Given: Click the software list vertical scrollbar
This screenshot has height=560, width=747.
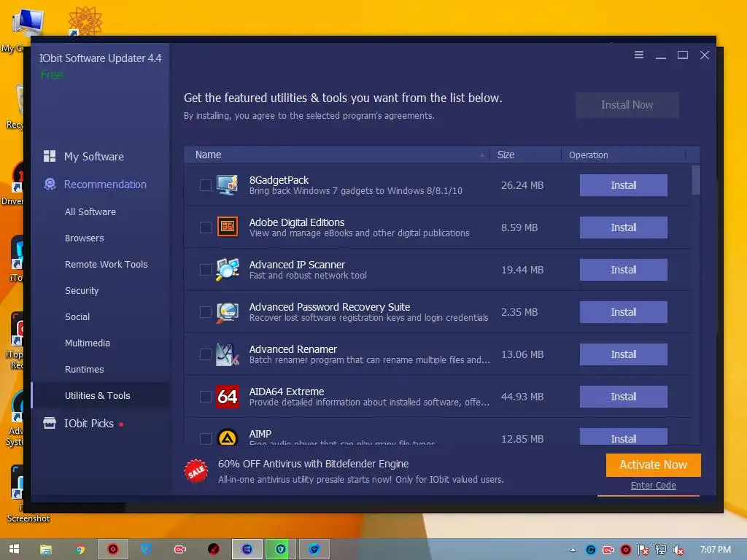Looking at the screenshot, I should 696,180.
